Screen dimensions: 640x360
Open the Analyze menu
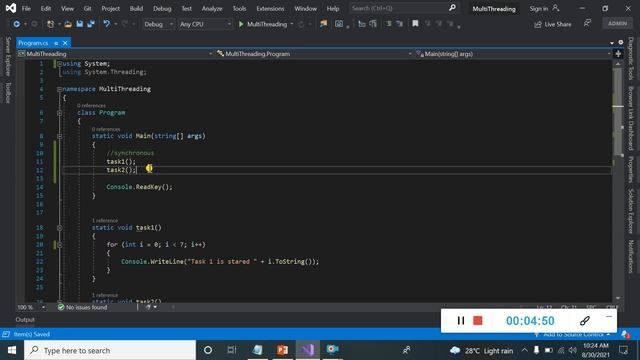pos(212,8)
